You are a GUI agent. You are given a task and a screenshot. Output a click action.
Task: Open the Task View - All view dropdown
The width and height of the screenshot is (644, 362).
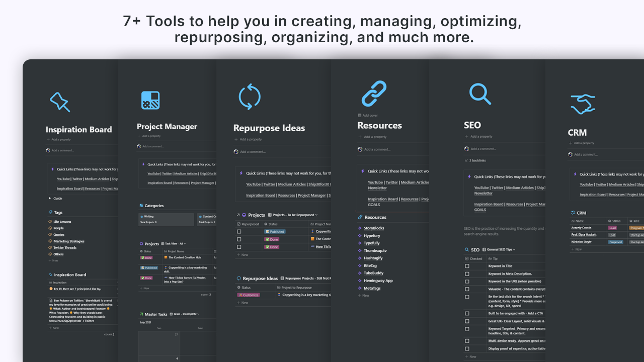(x=173, y=244)
